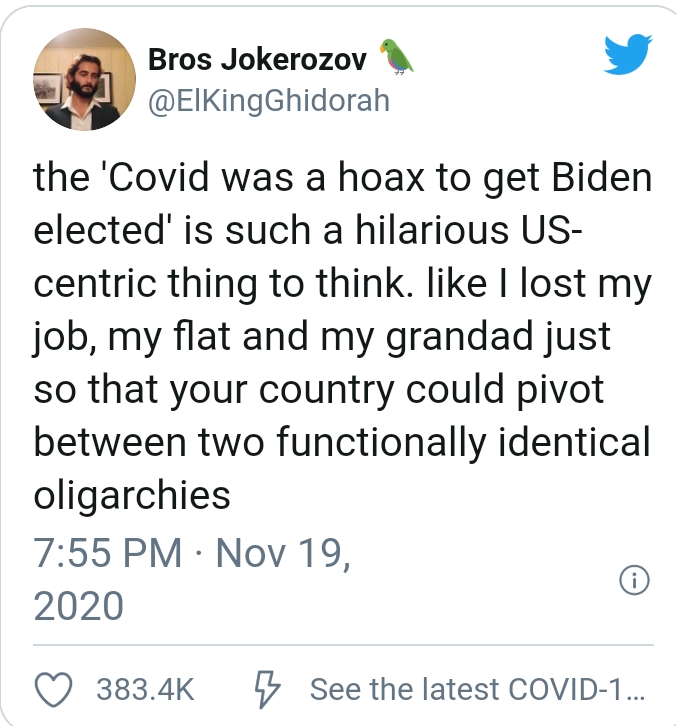
Task: Open the tweet info circle icon
Action: point(635,580)
